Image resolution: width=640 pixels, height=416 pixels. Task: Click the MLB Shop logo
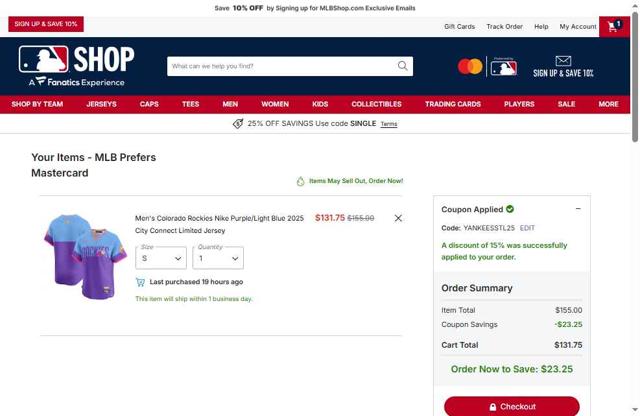76,66
